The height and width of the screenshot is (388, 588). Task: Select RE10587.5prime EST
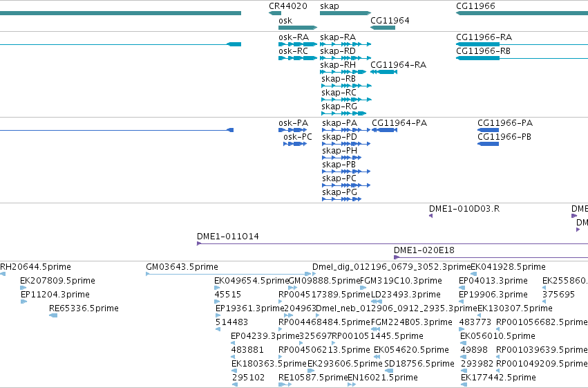pyautogui.click(x=285, y=385)
